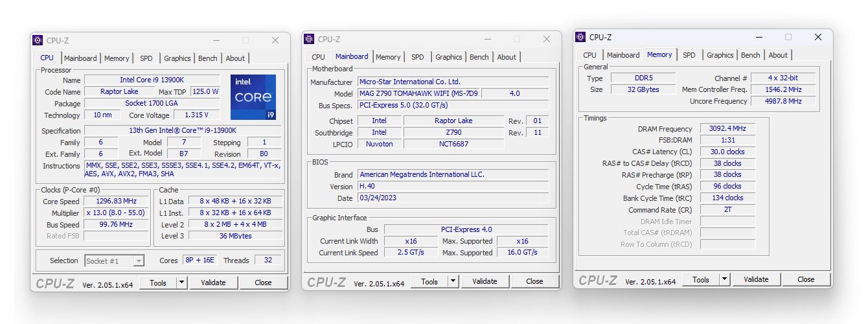
Task: Click the Raptor Lake code name field
Action: (119, 92)
